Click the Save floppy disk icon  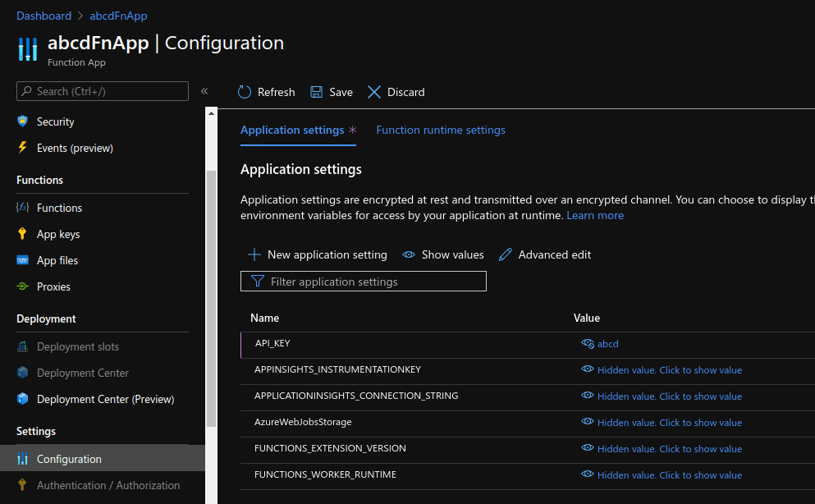coord(316,92)
